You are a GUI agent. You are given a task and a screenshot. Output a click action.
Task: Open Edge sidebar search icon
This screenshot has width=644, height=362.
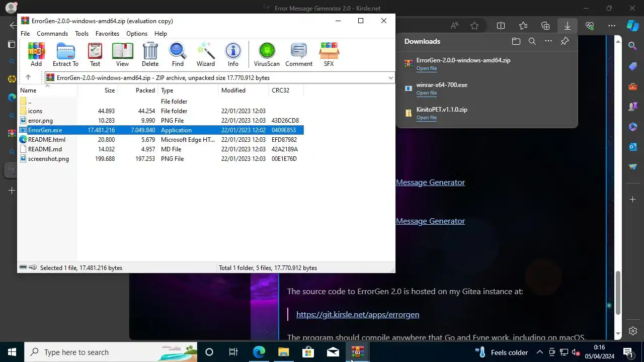coord(632,46)
